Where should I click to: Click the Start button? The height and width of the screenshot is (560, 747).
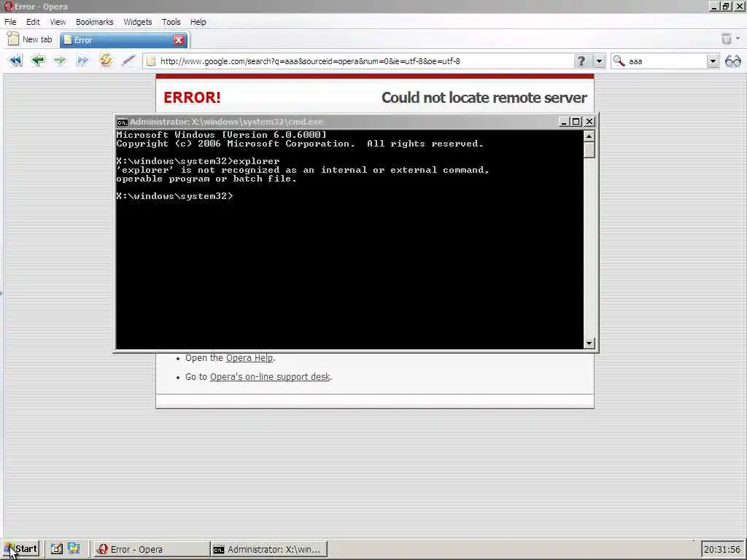click(20, 549)
